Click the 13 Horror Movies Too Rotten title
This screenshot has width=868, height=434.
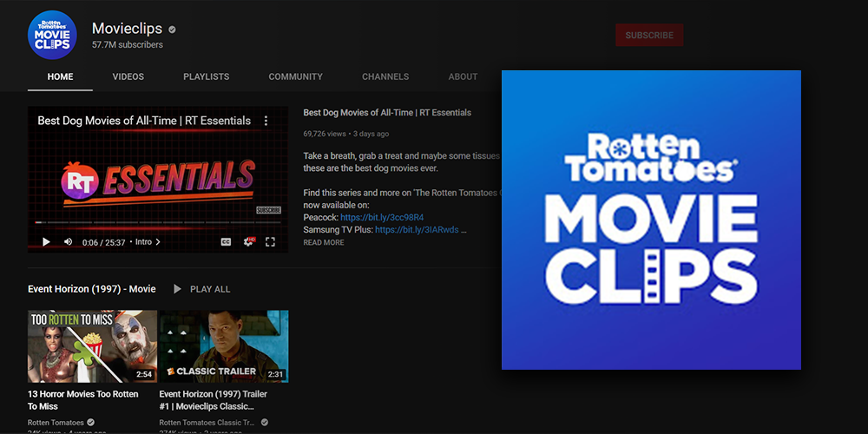[x=83, y=400]
